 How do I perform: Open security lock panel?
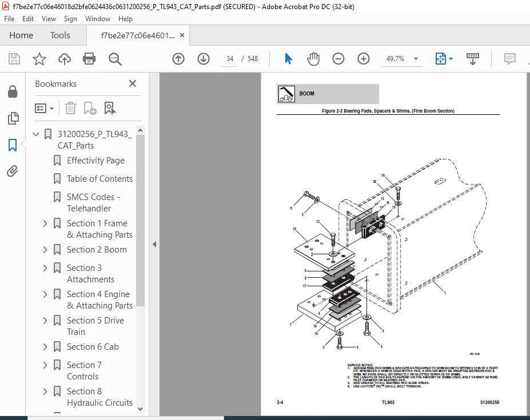[13, 91]
